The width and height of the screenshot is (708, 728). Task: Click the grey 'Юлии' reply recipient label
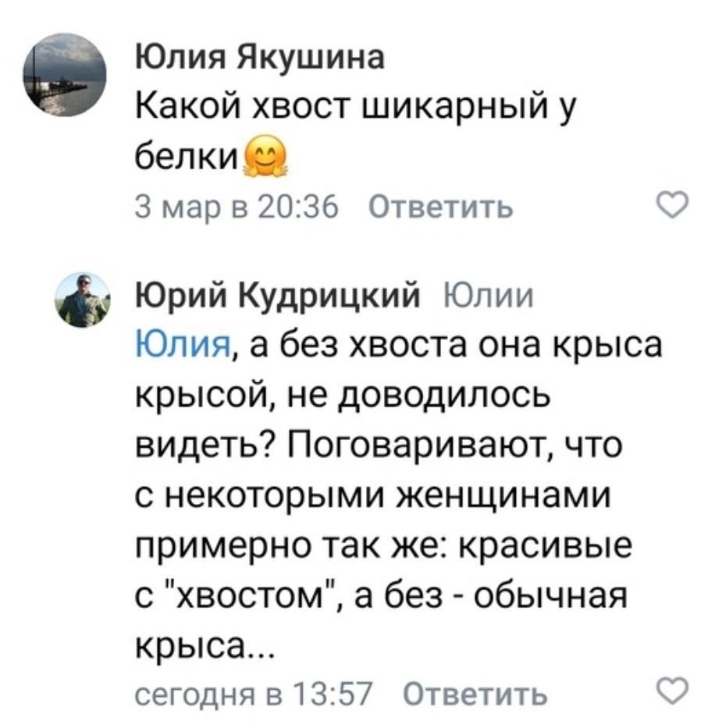(x=487, y=297)
